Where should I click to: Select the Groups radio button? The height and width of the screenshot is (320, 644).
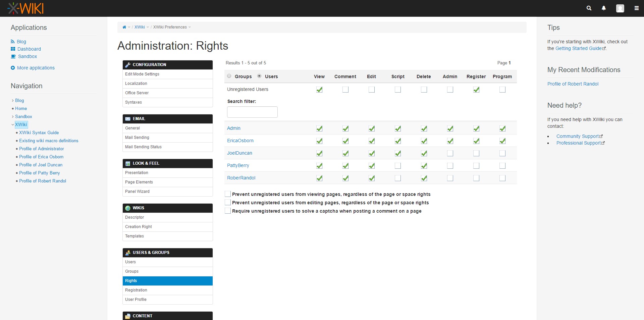(229, 76)
